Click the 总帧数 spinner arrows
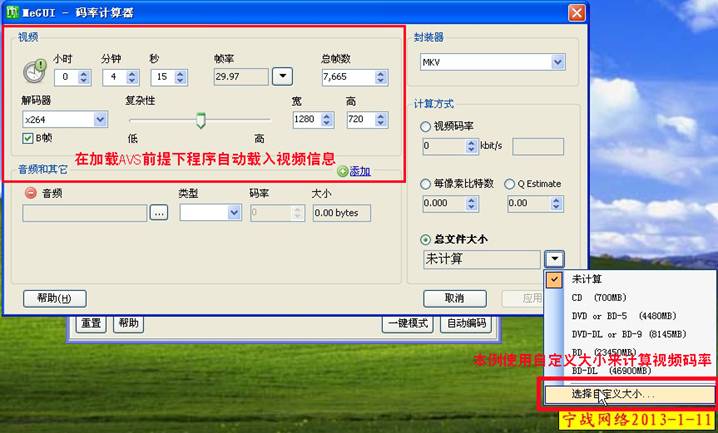Screen dimensions: 718x433 (381, 77)
